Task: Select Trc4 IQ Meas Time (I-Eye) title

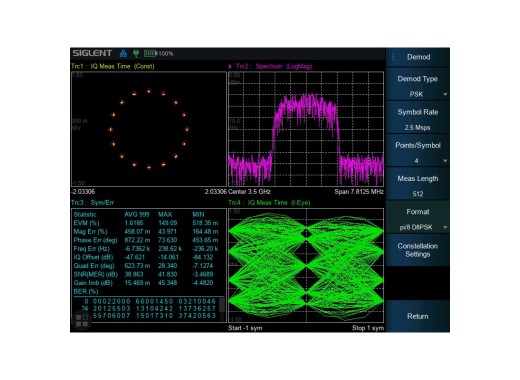Action: click(x=269, y=203)
